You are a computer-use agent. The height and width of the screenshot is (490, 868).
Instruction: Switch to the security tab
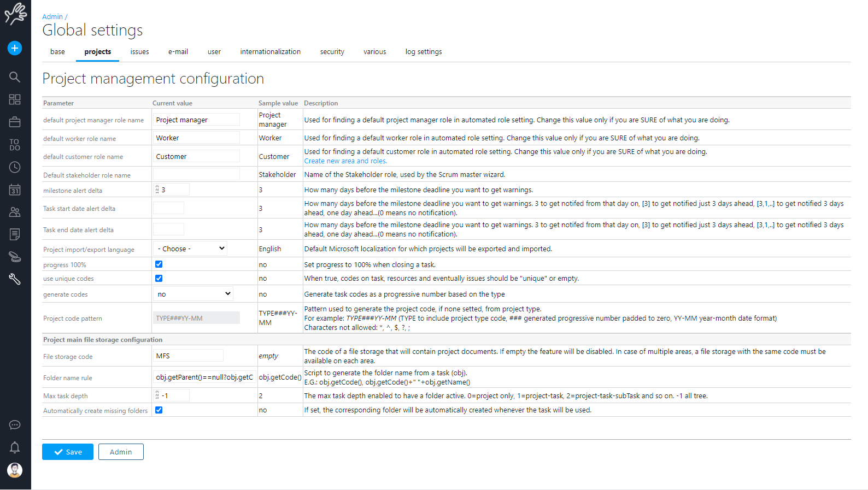(x=332, y=52)
